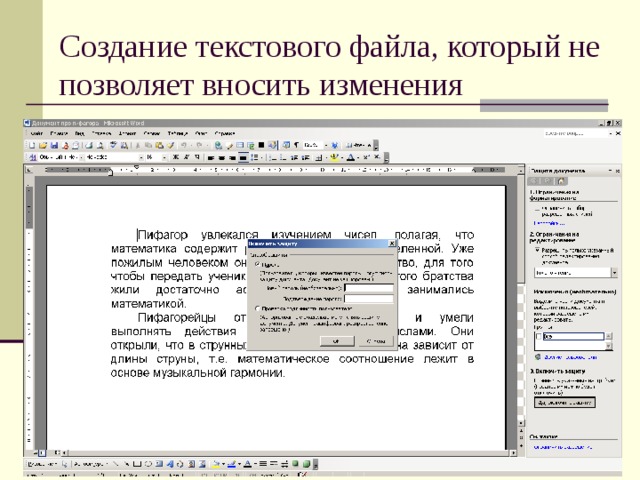Viewport: 640px width, 480px height.
Task: Open the editing restriction type dropdown
Action: (x=614, y=272)
